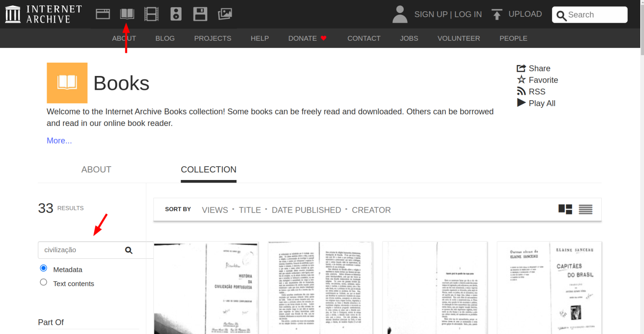This screenshot has height=334, width=644.
Task: Expand the More... description link
Action: 59,141
